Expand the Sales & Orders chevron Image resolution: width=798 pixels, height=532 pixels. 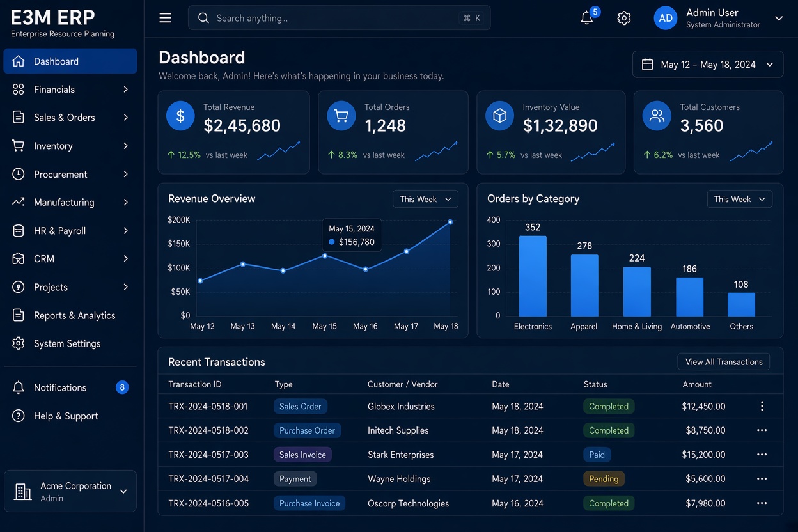125,118
